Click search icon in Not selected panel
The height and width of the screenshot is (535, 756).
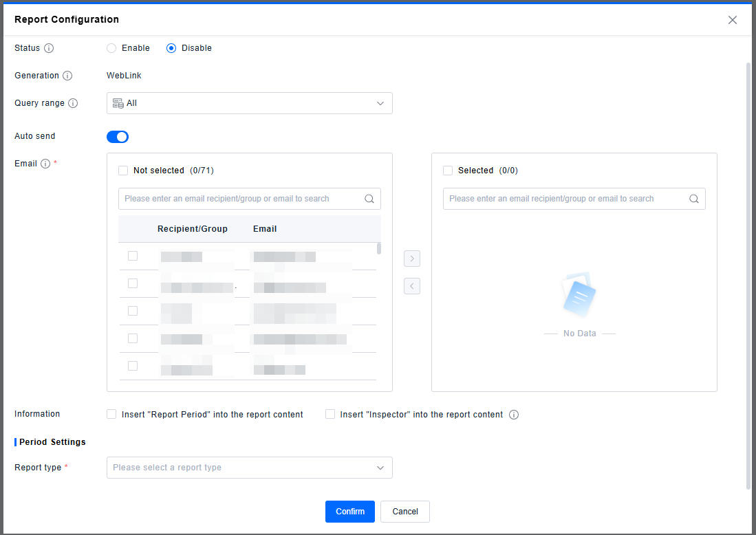click(x=369, y=199)
